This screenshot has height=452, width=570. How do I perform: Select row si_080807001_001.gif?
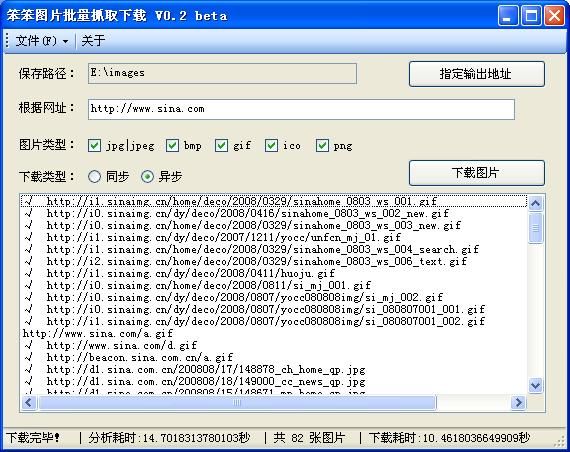(x=274, y=309)
